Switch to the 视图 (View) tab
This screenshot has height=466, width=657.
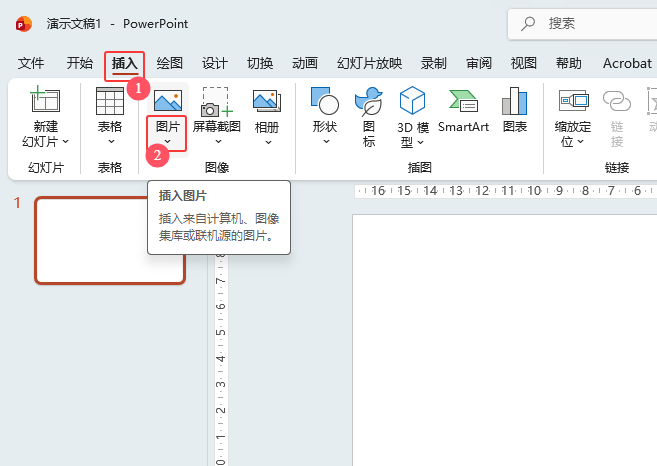[524, 63]
